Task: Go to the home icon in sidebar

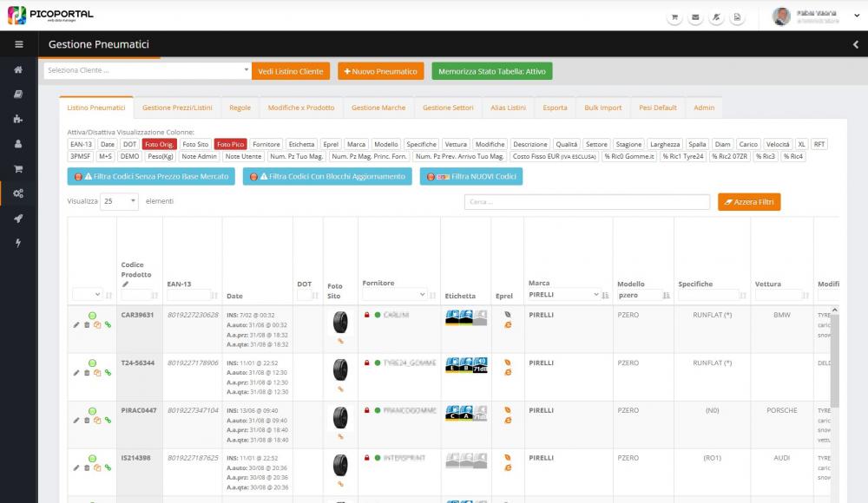Action: point(18,69)
